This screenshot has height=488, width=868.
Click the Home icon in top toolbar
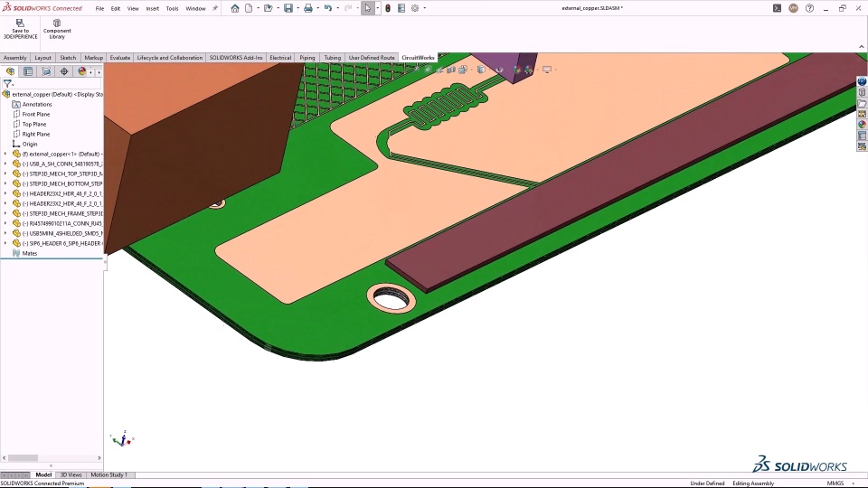[235, 8]
